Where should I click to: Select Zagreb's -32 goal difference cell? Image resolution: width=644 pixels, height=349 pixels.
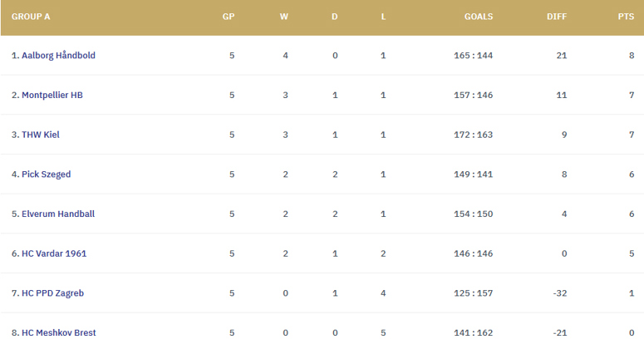(x=560, y=293)
